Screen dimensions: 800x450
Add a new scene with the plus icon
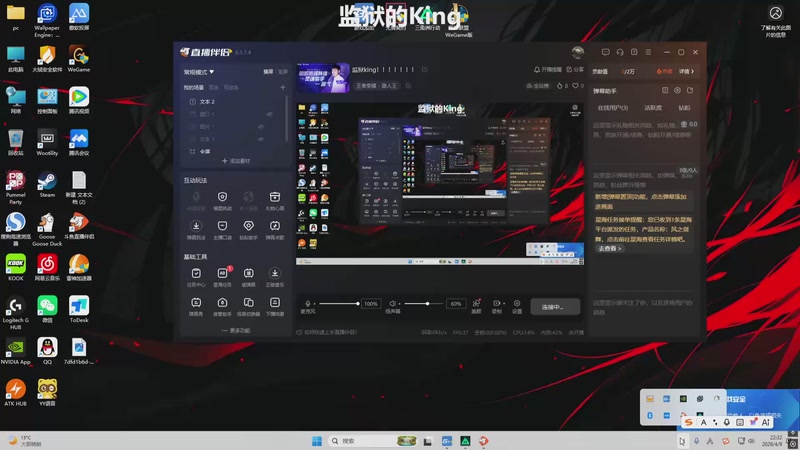pos(283,87)
